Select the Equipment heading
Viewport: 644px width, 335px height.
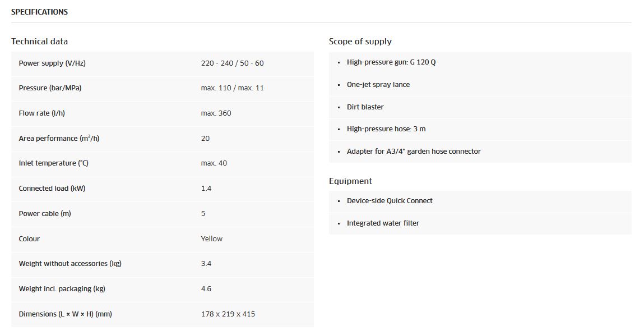click(x=350, y=181)
